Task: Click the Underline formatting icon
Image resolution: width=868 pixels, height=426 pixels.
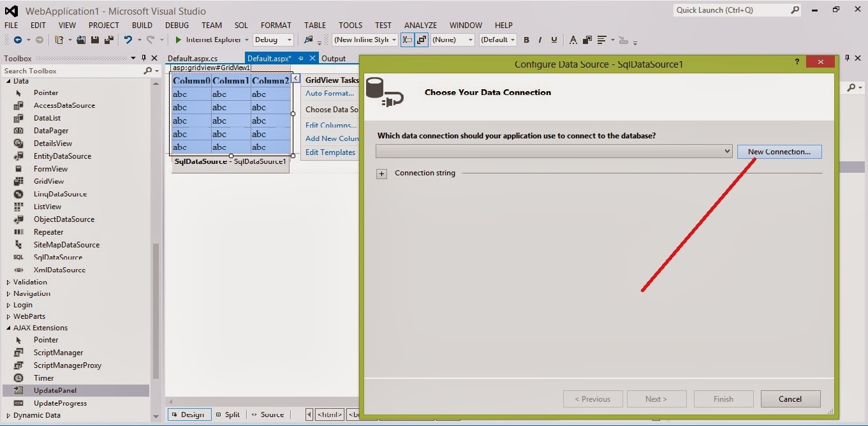Action: (554, 40)
